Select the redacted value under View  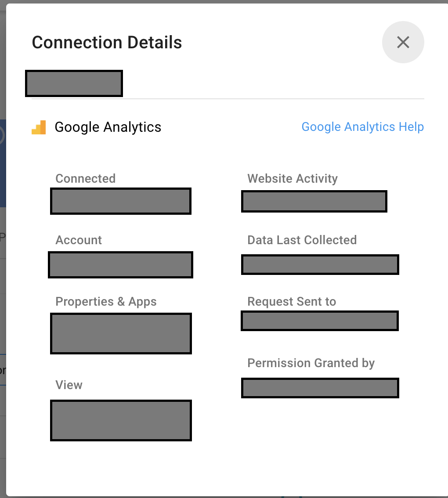pyautogui.click(x=121, y=420)
